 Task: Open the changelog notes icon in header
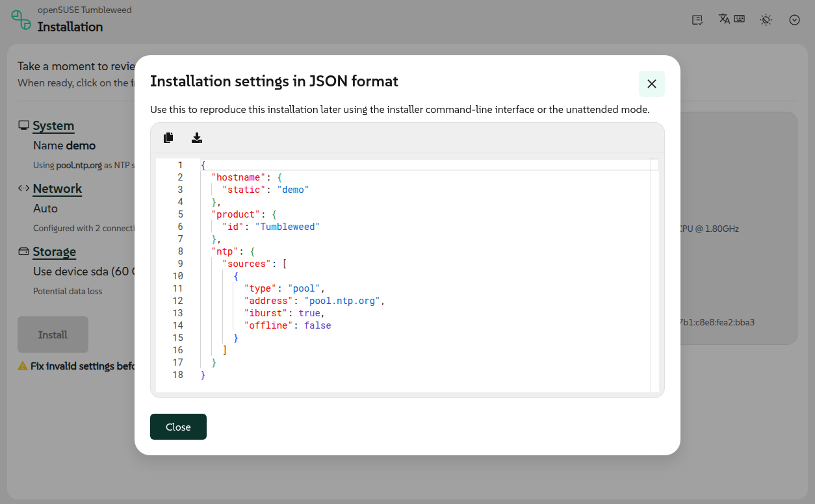(697, 19)
